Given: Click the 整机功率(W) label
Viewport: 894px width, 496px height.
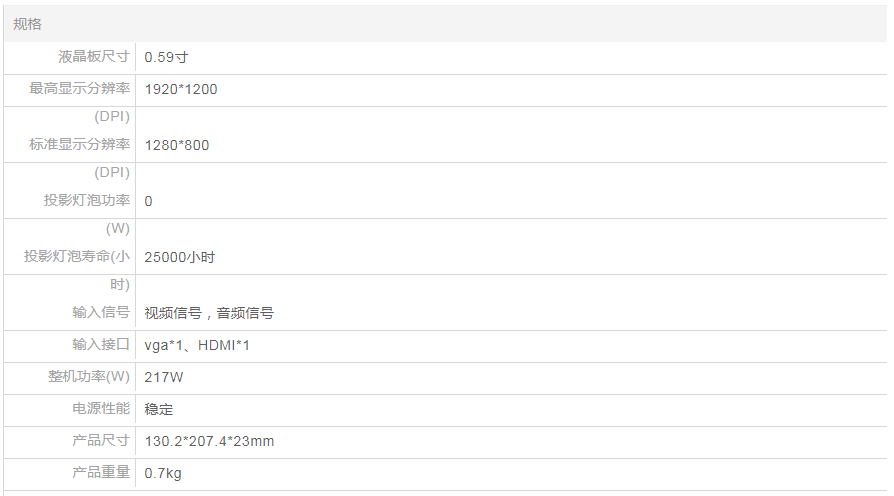Looking at the screenshot, I should pyautogui.click(x=89, y=376).
